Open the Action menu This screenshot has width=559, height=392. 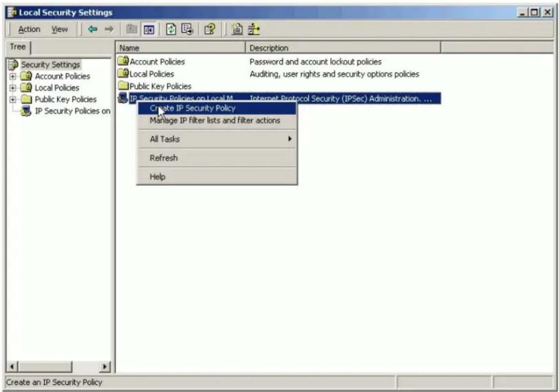coord(29,29)
